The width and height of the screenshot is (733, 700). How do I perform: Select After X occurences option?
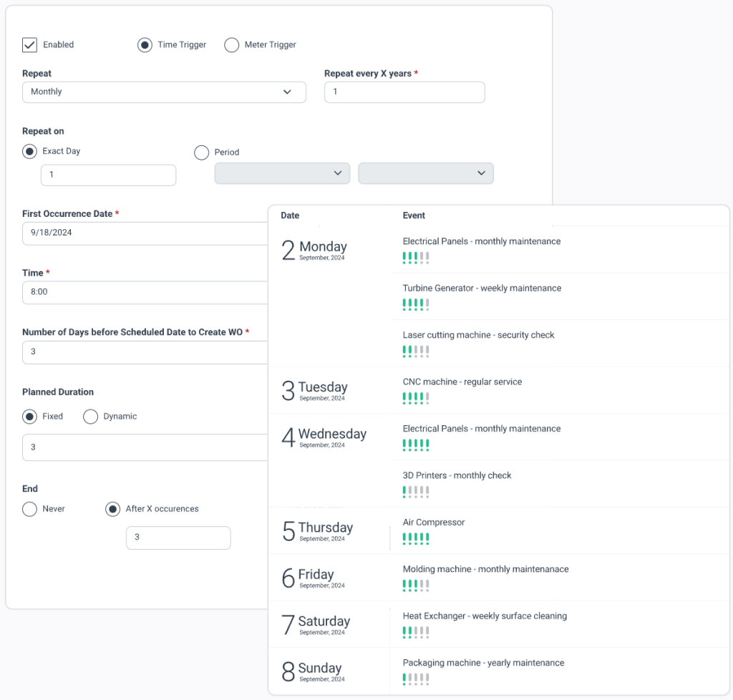click(112, 509)
